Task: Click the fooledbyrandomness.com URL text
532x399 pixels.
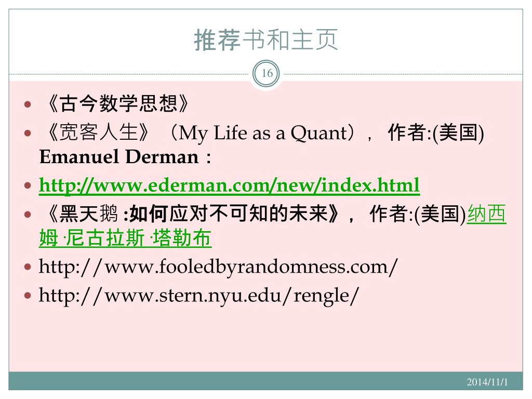Action: point(218,267)
